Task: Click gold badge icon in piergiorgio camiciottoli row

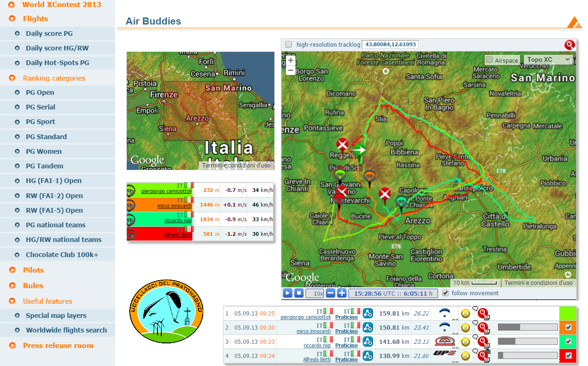Action: (x=465, y=313)
